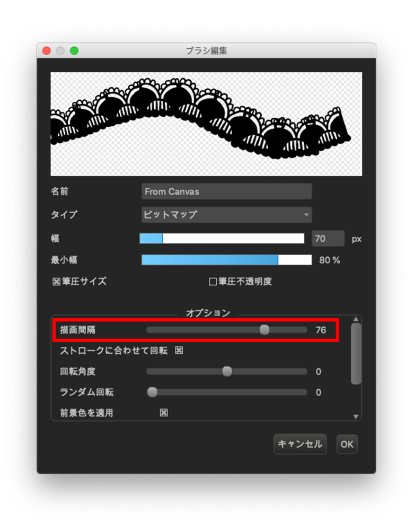Click the 最小幅 minimum width slider

(226, 260)
